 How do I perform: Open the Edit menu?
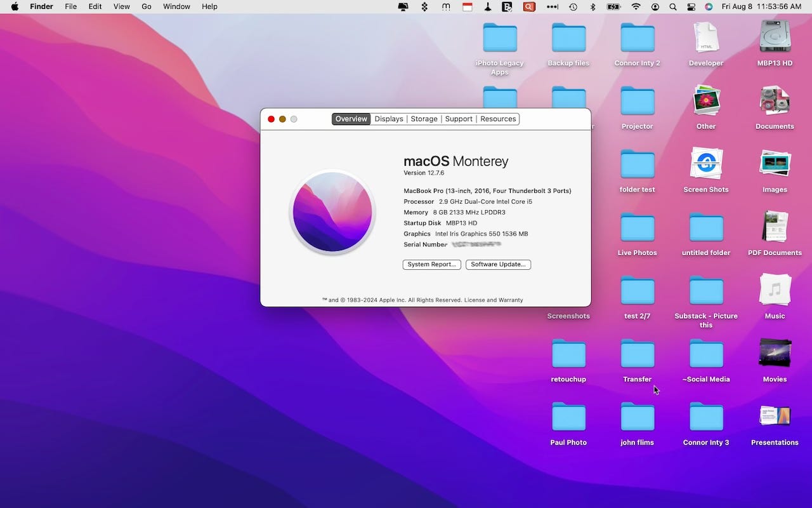point(95,6)
